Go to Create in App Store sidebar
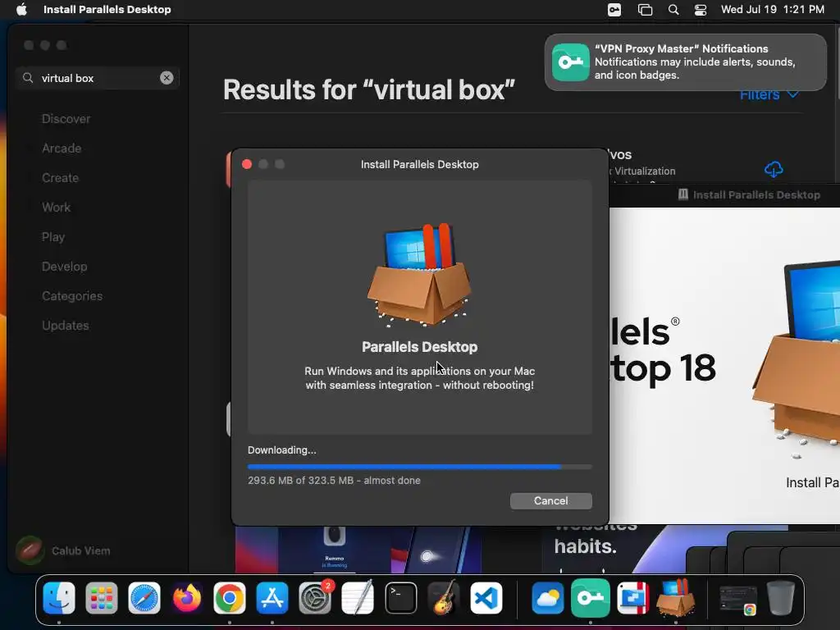Viewport: 840px width, 630px height. (x=60, y=178)
